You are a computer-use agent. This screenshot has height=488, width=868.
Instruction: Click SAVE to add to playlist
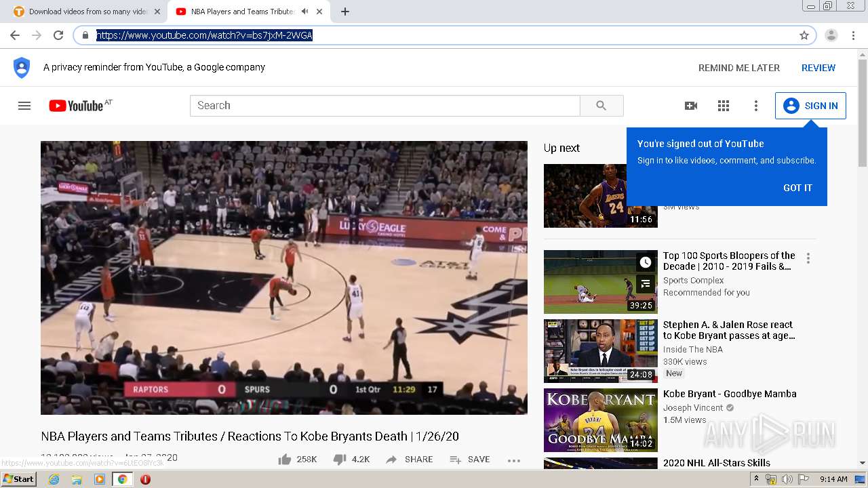(x=469, y=460)
